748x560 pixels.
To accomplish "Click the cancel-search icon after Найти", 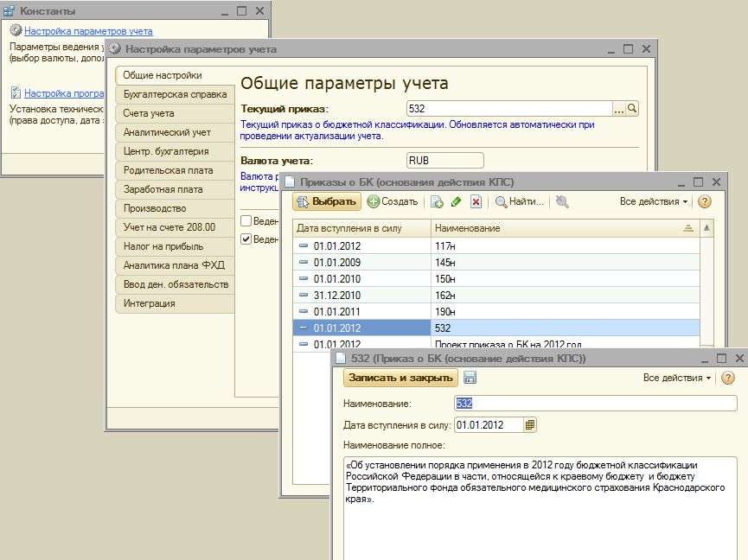I will 562,201.
